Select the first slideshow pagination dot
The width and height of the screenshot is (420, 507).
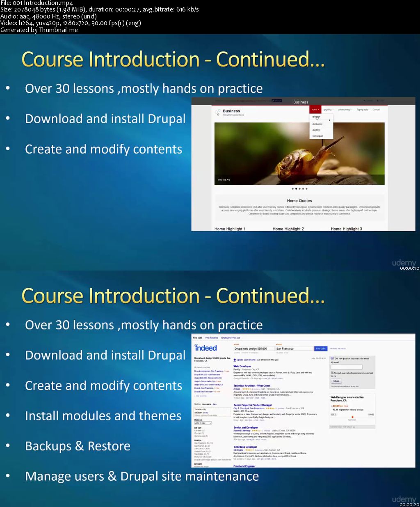(x=293, y=189)
